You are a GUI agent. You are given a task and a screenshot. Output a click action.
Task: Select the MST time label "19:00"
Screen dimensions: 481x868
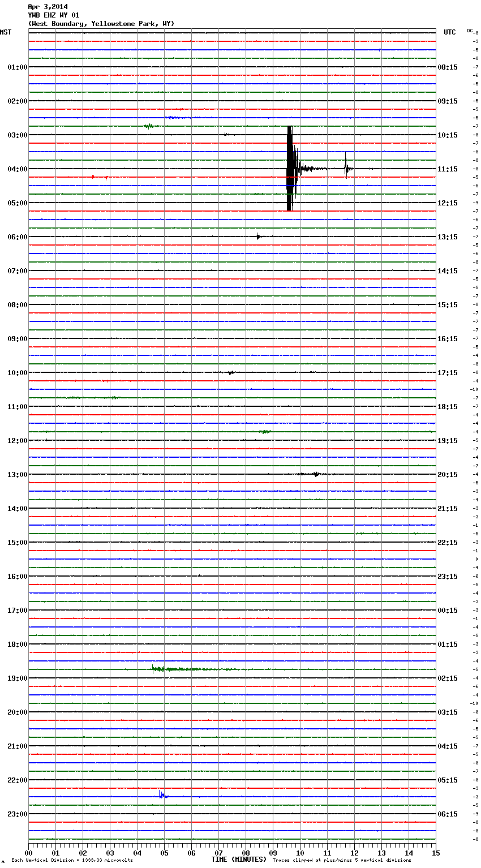tap(17, 678)
